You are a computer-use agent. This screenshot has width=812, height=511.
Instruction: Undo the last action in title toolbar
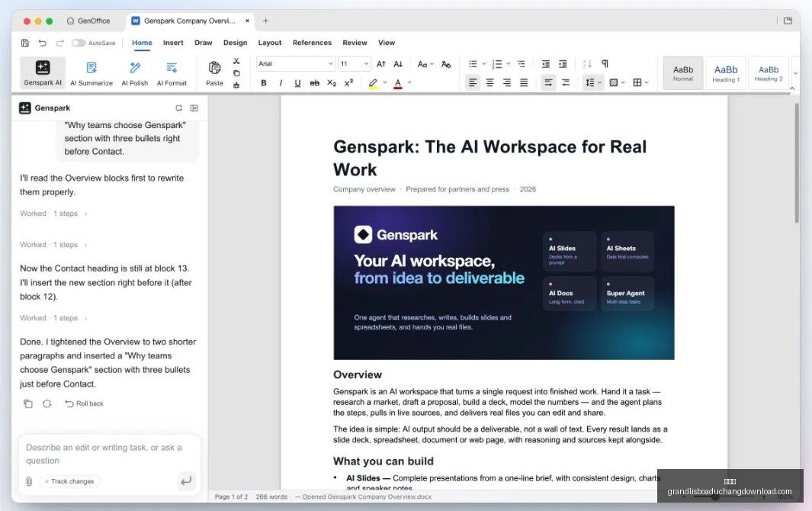(43, 43)
